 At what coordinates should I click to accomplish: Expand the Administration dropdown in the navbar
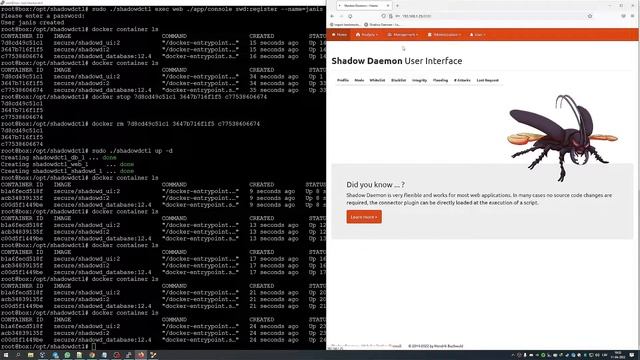(x=444, y=35)
